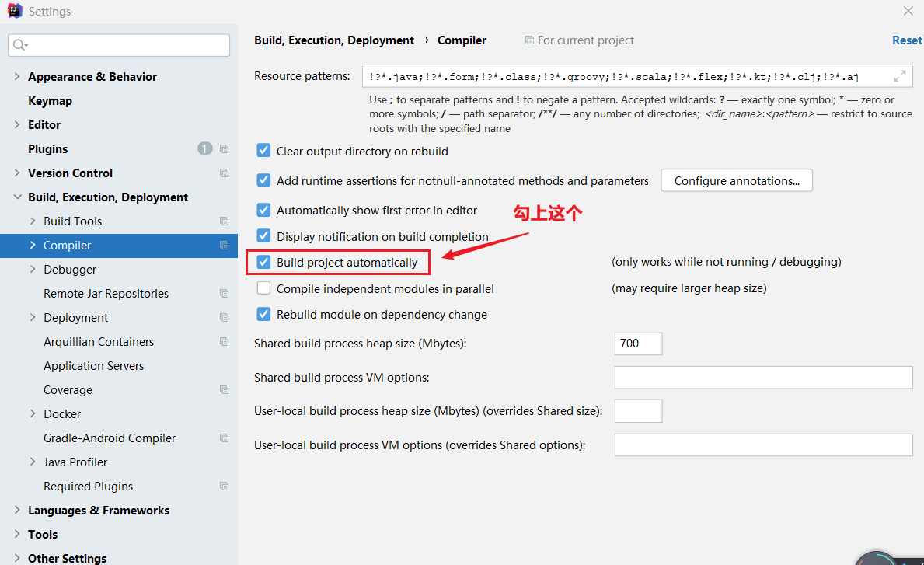This screenshot has width=924, height=565.
Task: Toggle Display notification on build completion
Action: 263,236
